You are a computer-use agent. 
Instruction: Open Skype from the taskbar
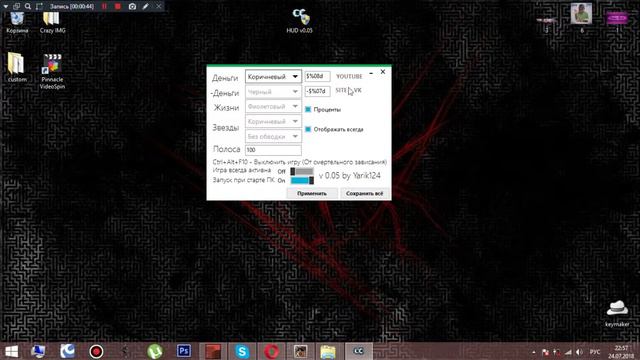242,351
